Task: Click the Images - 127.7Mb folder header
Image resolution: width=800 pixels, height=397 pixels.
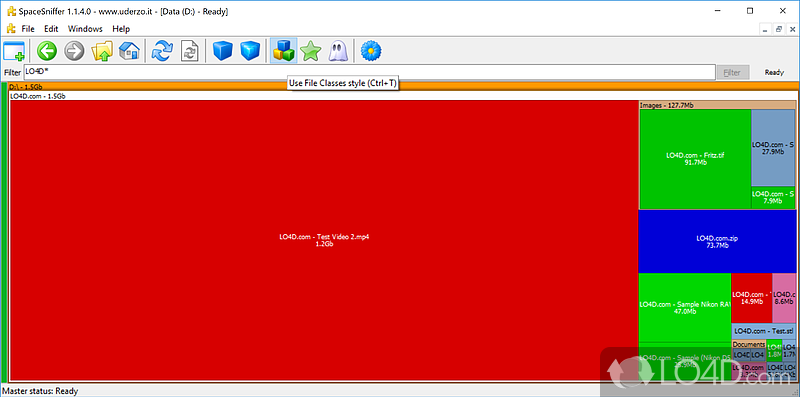Action: (x=717, y=105)
